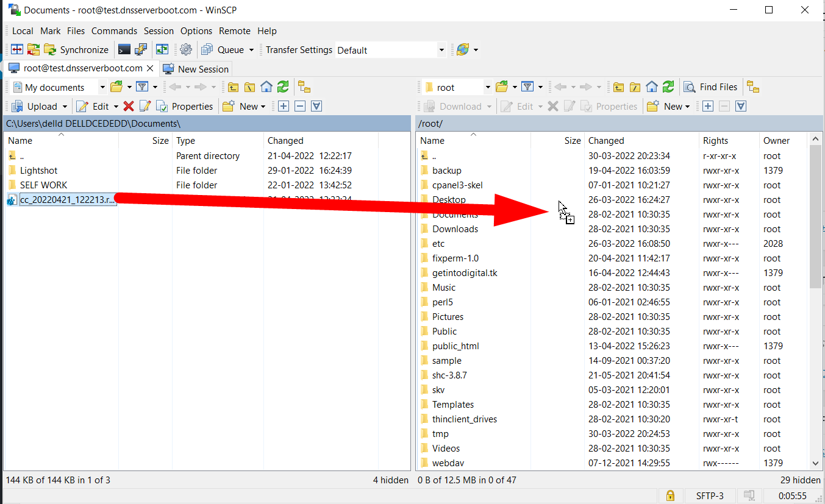The image size is (825, 504).
Task: Open the My documents drive dropdown
Action: click(x=101, y=87)
